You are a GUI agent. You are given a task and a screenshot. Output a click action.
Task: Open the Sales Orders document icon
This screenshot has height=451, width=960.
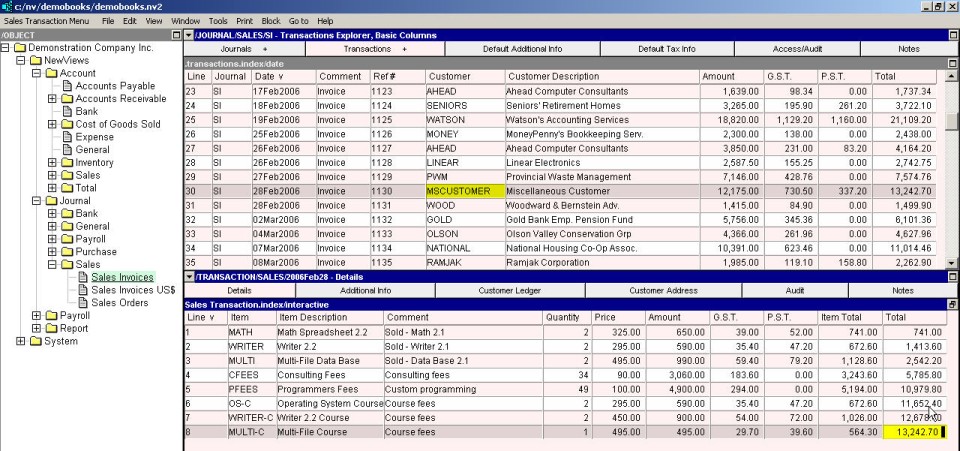coord(83,303)
